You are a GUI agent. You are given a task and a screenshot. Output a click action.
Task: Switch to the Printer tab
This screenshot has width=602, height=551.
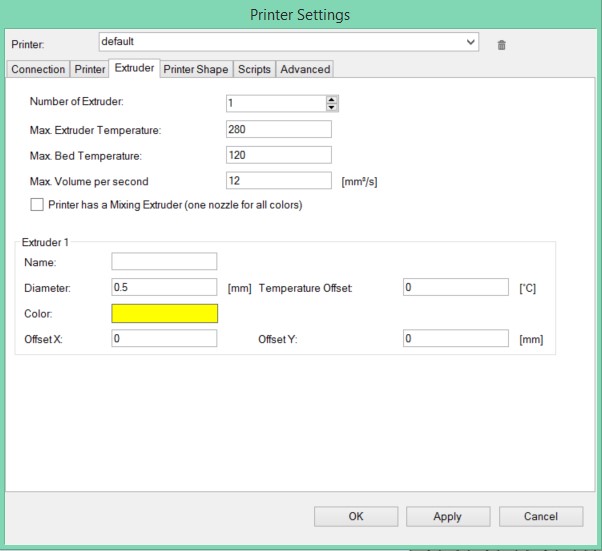tap(89, 69)
